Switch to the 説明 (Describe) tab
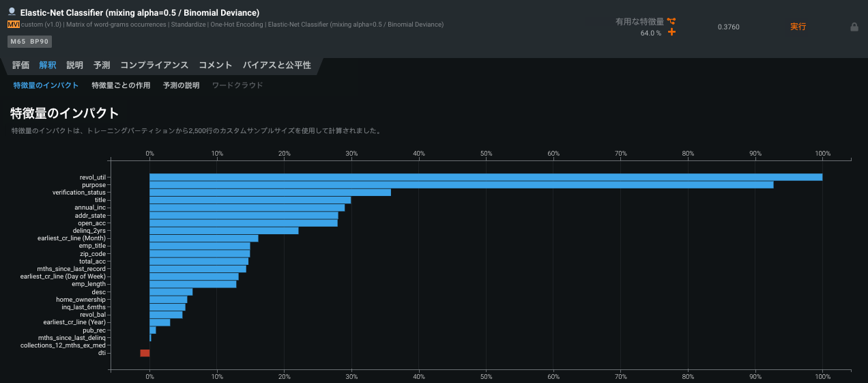Viewport: 868px width, 383px height. 75,66
